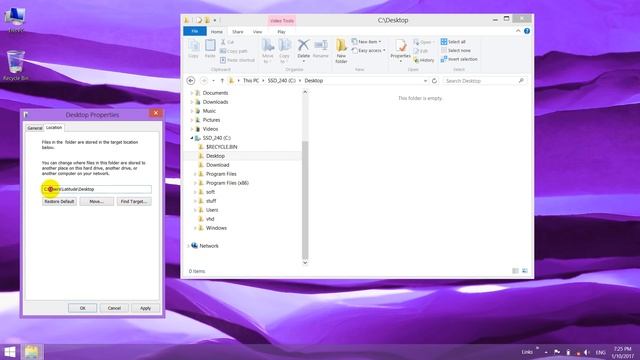Click the Copy path command
This screenshot has width=640, height=360.
tap(234, 51)
